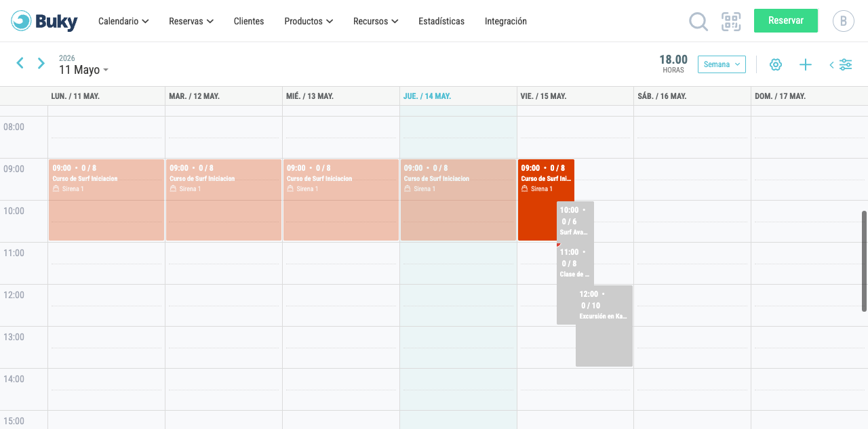
Task: Open the Productos dropdown menu
Action: pyautogui.click(x=309, y=21)
